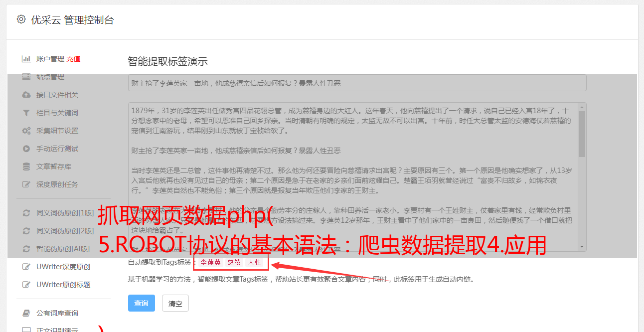Click the gear icon beside 优采云 管理控制台
Image resolution: width=644 pixels, height=332 pixels.
[21, 19]
